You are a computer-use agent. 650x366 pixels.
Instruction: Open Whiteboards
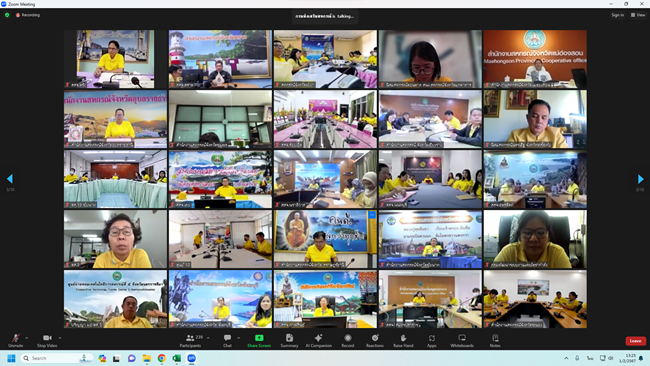pyautogui.click(x=462, y=340)
